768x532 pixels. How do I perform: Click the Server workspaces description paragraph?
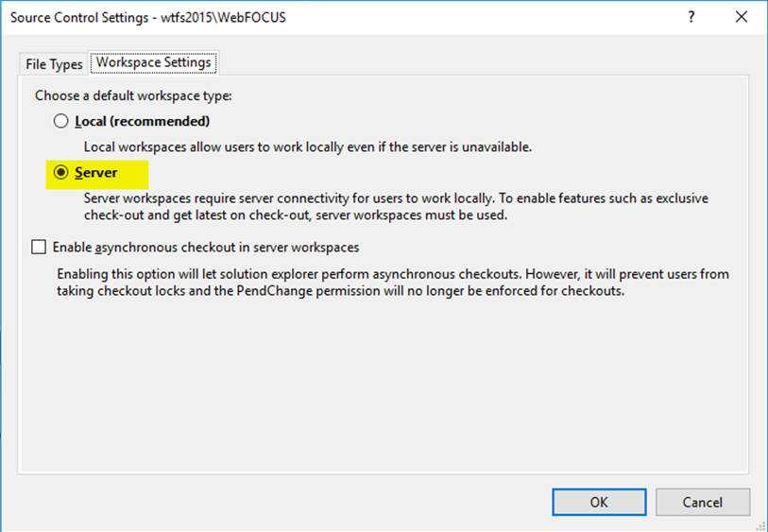(395, 207)
